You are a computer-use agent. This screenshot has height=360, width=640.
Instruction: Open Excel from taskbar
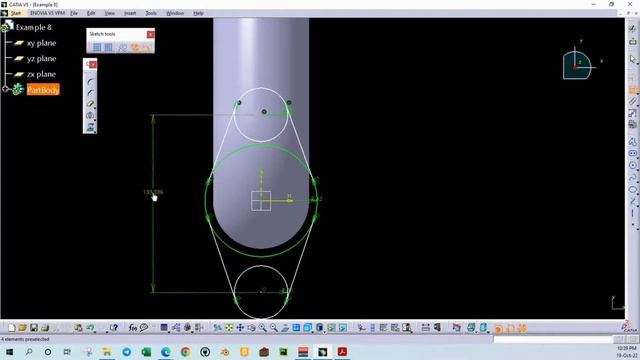[146, 352]
